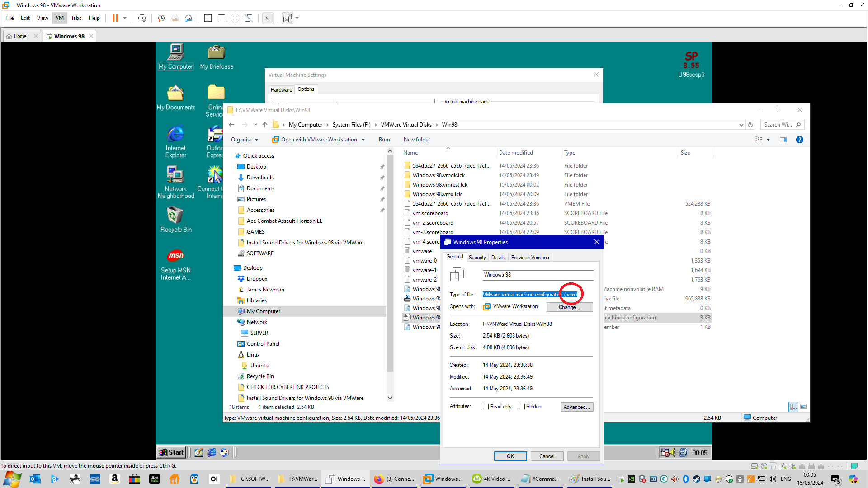Select Downloads in Quick access
Viewport: 868px width, 488px height.
tap(260, 178)
